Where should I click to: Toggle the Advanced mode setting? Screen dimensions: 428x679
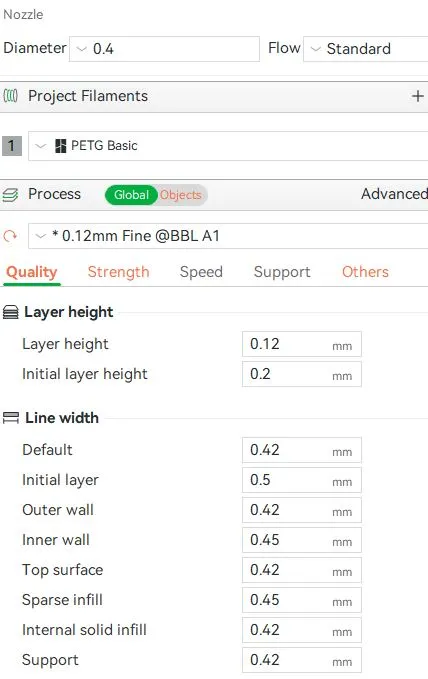point(394,194)
